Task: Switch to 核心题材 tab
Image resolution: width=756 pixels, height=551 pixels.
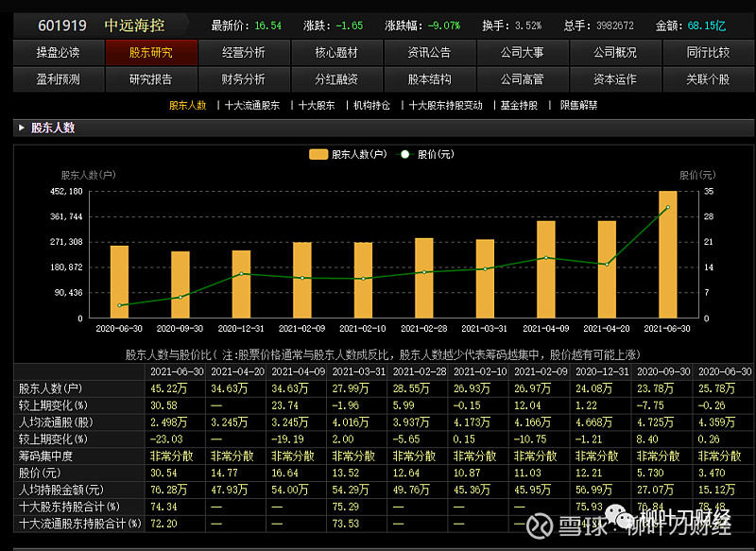Action: point(337,53)
